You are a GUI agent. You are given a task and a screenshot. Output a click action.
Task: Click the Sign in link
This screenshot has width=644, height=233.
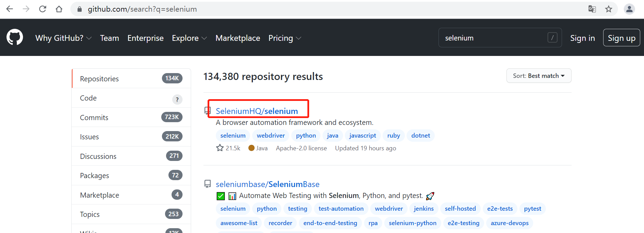(582, 38)
